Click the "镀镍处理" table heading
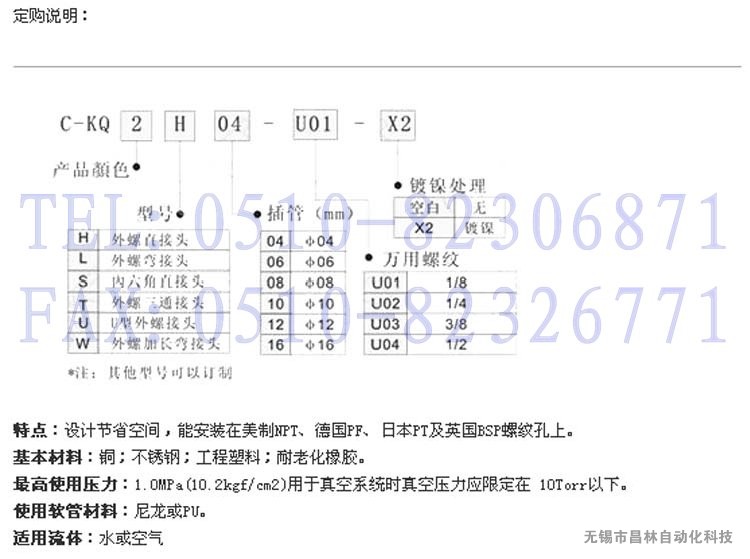750x559 pixels. click(x=448, y=186)
